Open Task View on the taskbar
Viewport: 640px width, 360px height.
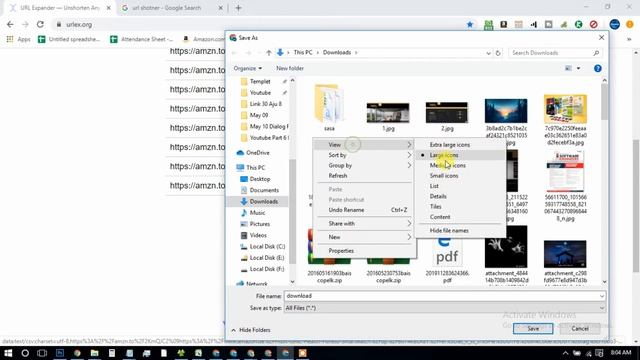click(42, 353)
